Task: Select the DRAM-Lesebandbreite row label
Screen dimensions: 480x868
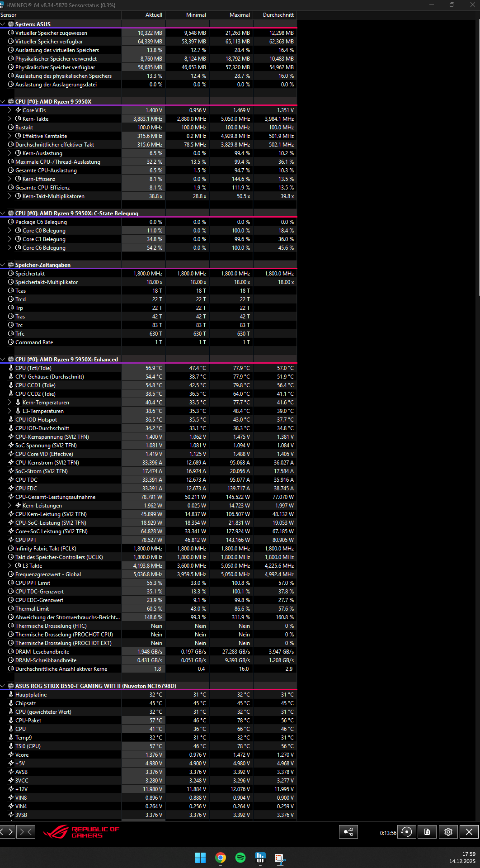Action: (42, 652)
